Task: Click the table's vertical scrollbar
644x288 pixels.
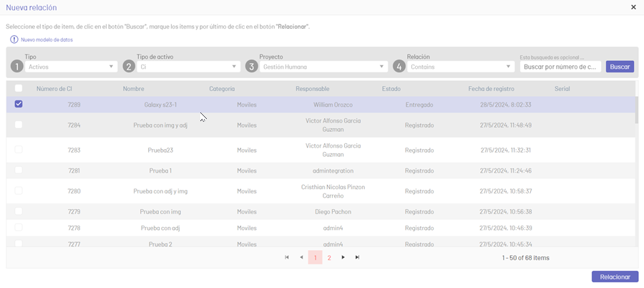Action: [637, 110]
